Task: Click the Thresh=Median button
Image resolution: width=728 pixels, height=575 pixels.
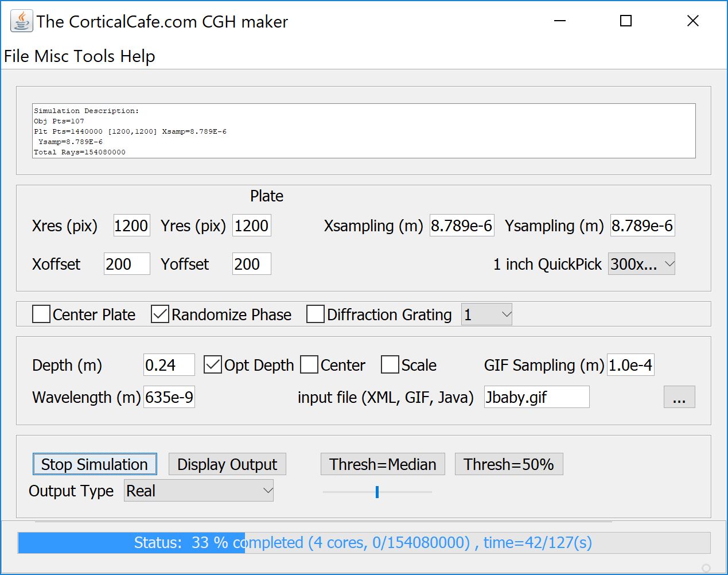Action: (x=383, y=464)
